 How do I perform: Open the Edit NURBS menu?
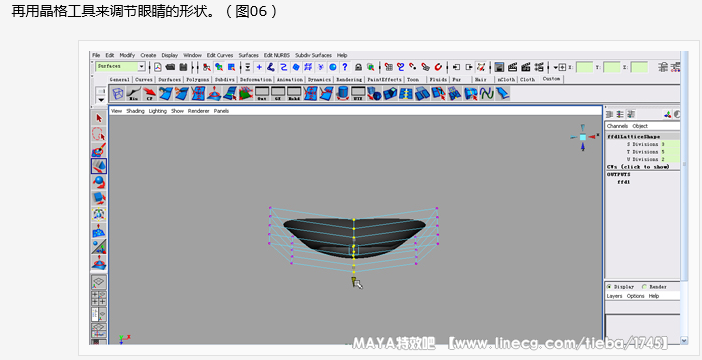coord(277,55)
